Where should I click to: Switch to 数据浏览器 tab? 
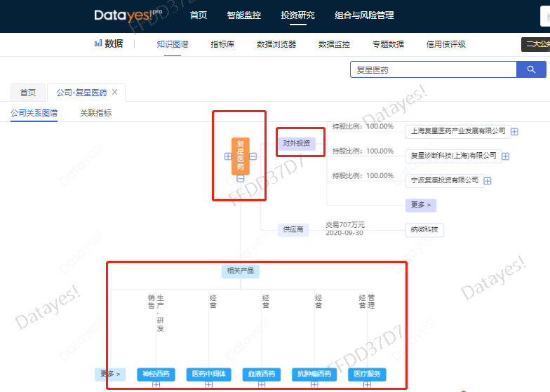(276, 44)
